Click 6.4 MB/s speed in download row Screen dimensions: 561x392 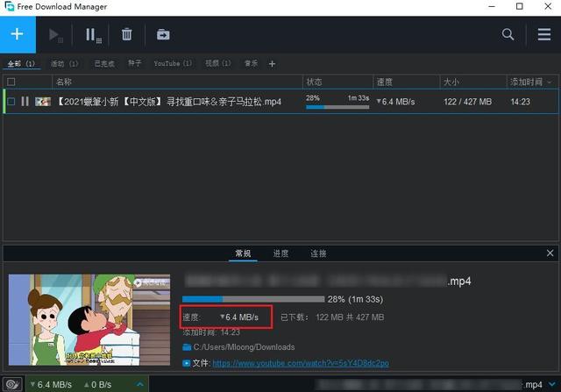point(395,102)
